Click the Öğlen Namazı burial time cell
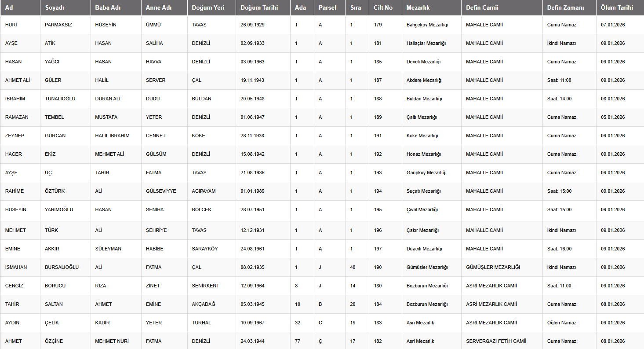 pyautogui.click(x=562, y=323)
